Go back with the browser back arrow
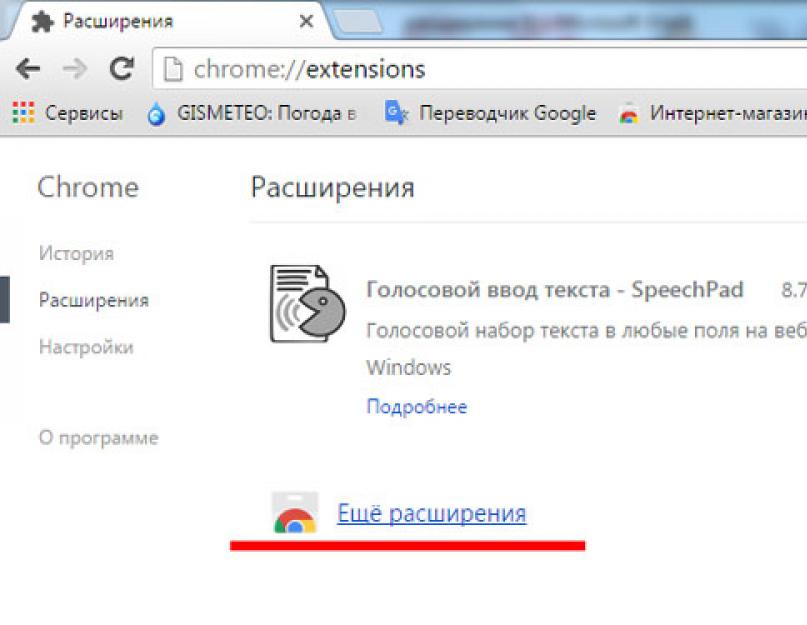Screen dimensions: 807x625 28,68
